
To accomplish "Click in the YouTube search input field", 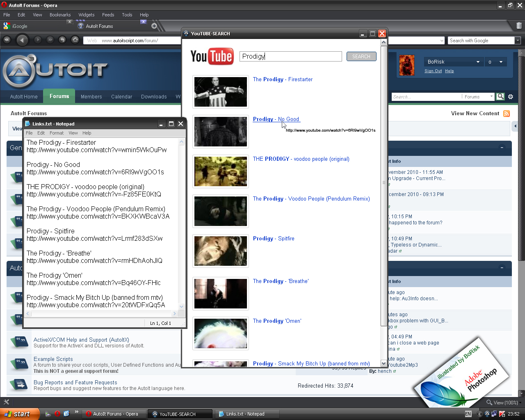I will (290, 56).
